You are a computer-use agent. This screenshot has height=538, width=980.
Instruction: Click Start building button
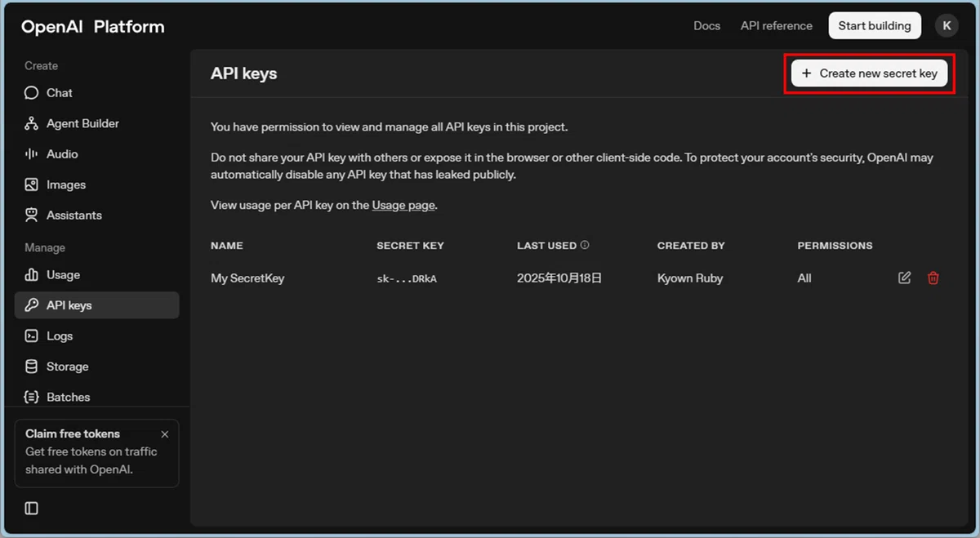pyautogui.click(x=875, y=25)
